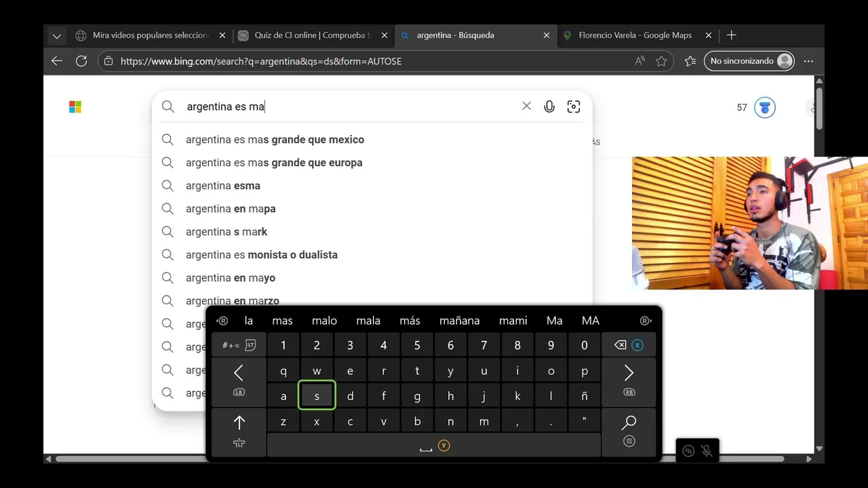Screen dimensions: 868x488
Task: Open the Favorites list icon
Action: coord(690,61)
